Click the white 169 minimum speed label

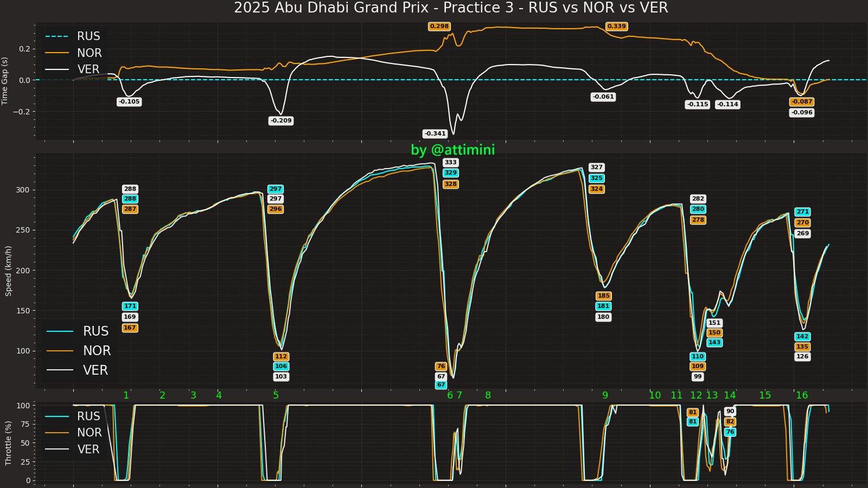(x=130, y=317)
